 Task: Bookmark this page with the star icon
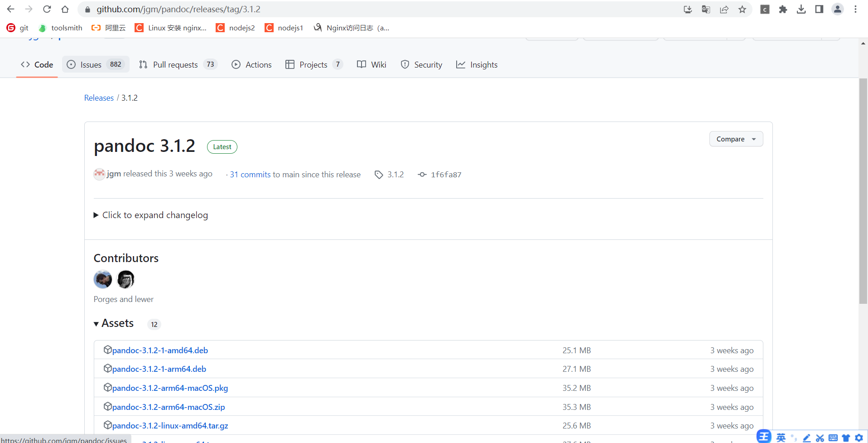tap(742, 9)
